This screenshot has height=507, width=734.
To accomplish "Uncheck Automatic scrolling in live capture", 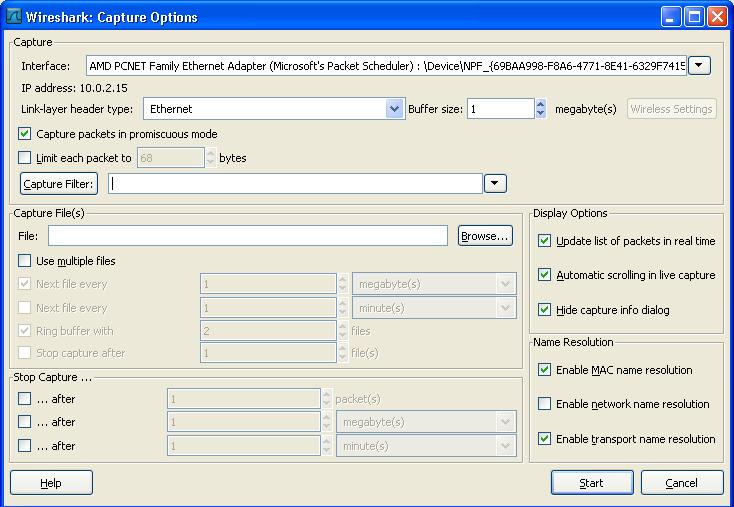I will tap(544, 274).
